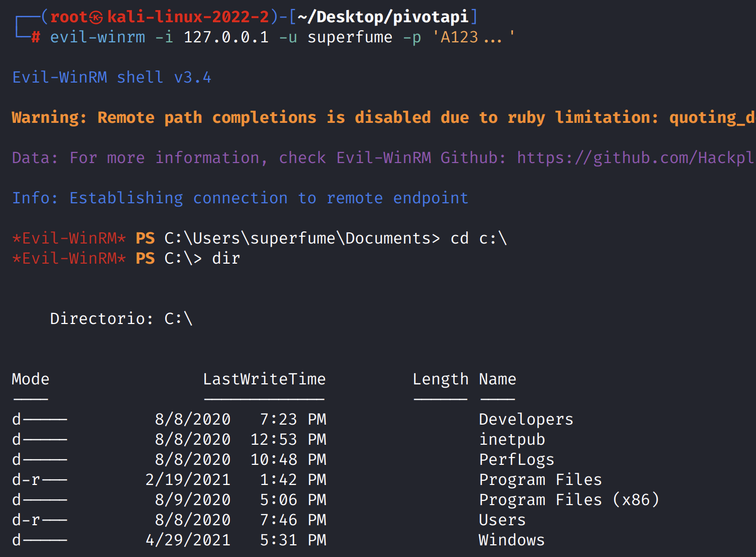756x557 pixels.
Task: Click the inetpub directory entry
Action: (x=511, y=439)
